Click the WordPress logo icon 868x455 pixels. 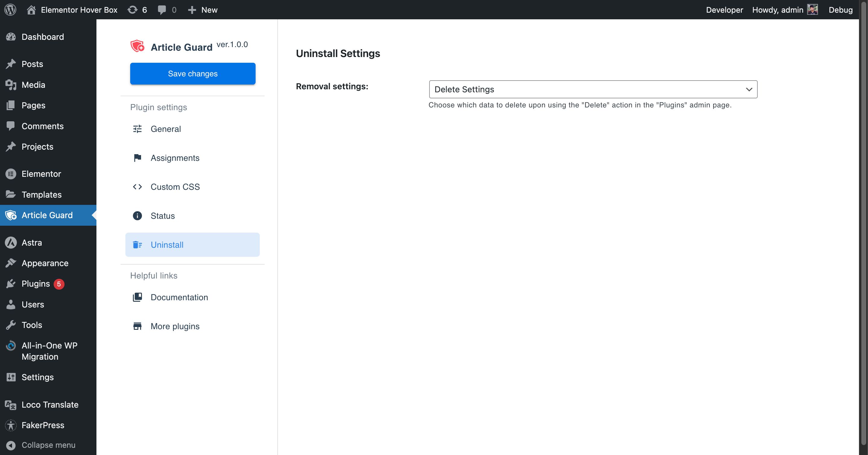10,9
